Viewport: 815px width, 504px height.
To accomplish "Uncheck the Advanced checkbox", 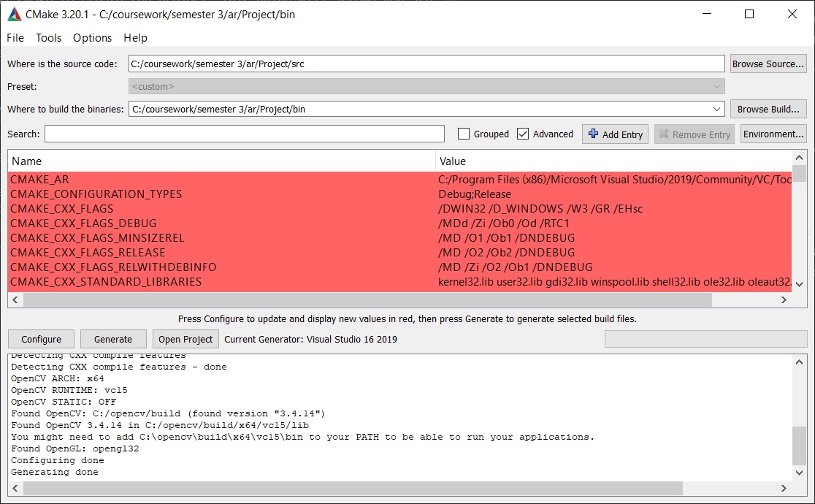I will coord(523,134).
